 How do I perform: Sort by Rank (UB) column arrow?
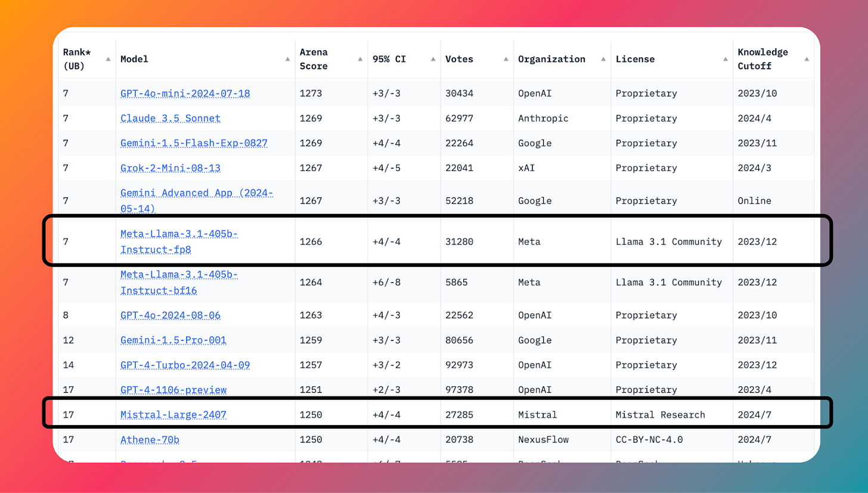pyautogui.click(x=108, y=59)
